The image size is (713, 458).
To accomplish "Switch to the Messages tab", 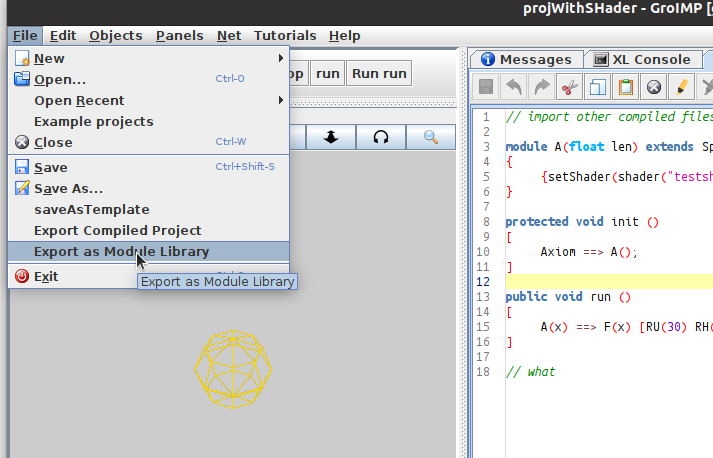I will click(526, 59).
